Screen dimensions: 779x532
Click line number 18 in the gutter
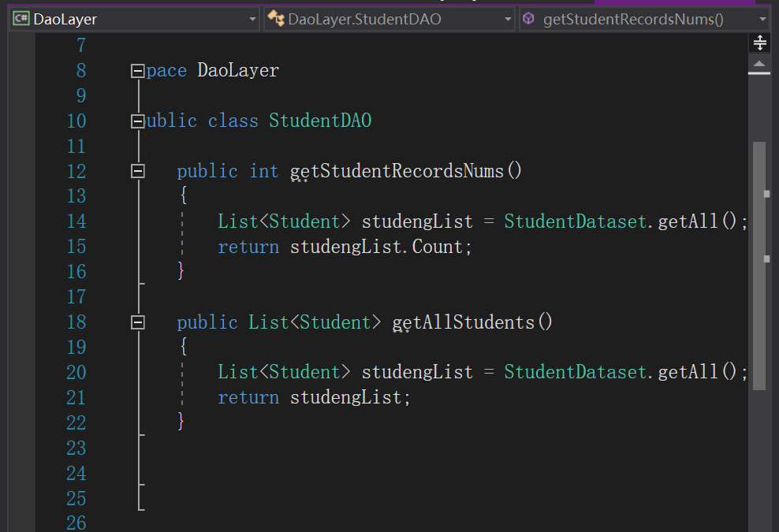point(76,322)
